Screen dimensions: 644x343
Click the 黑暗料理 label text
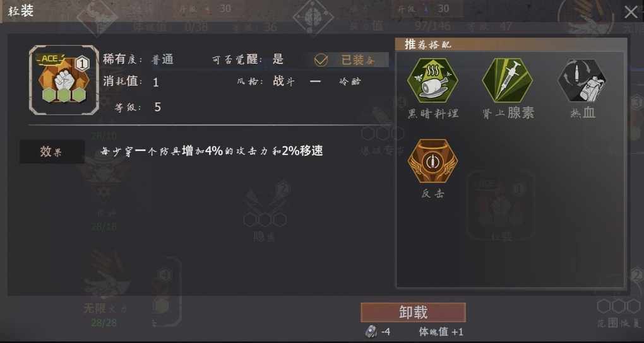coord(432,113)
